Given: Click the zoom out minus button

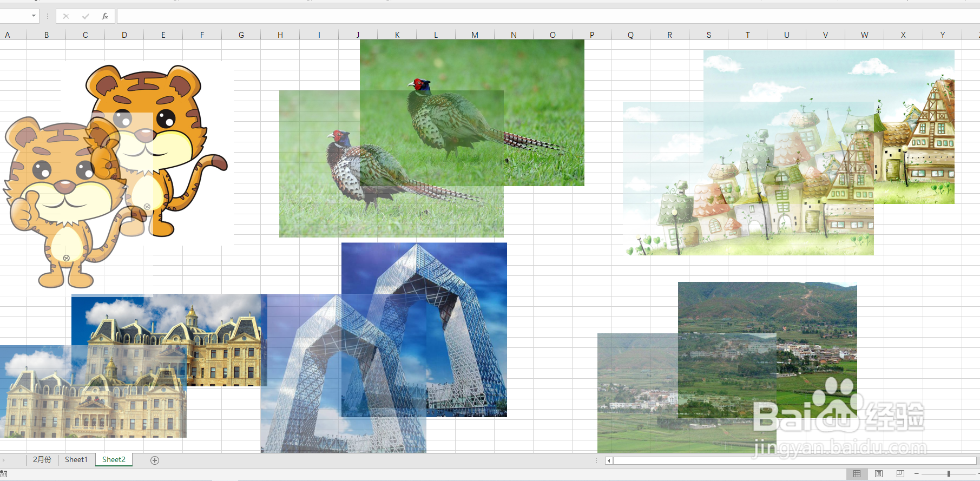Looking at the screenshot, I should [917, 474].
